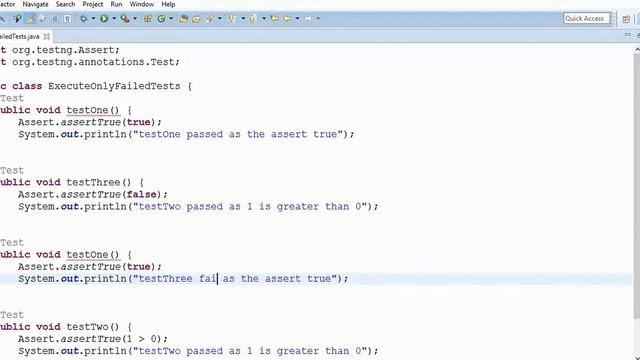Focus the Quick Access field
The image size is (640, 360).
pyautogui.click(x=587, y=18)
